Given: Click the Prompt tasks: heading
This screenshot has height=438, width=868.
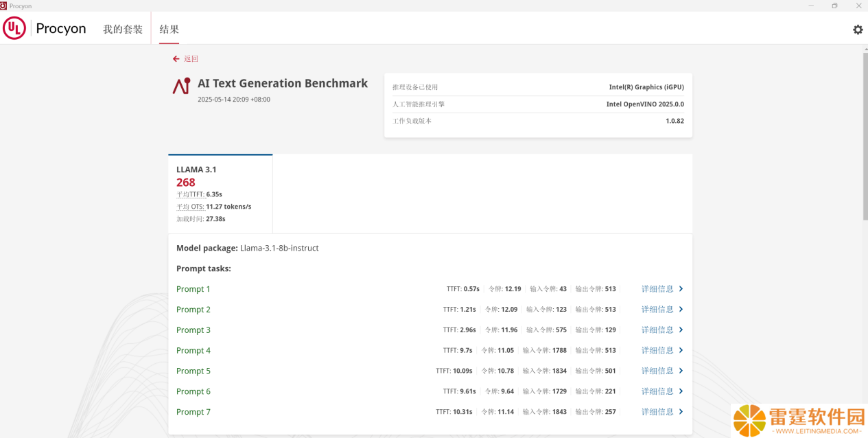Looking at the screenshot, I should [x=204, y=268].
